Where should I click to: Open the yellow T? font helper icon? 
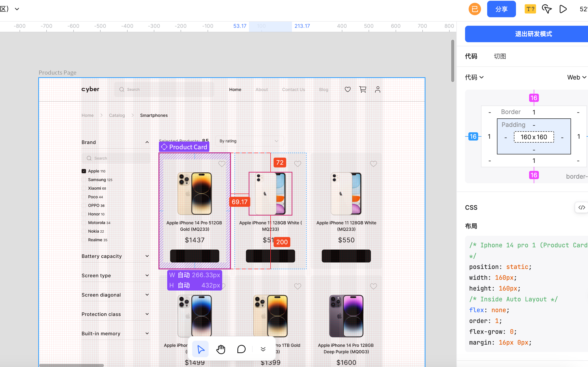coord(530,9)
